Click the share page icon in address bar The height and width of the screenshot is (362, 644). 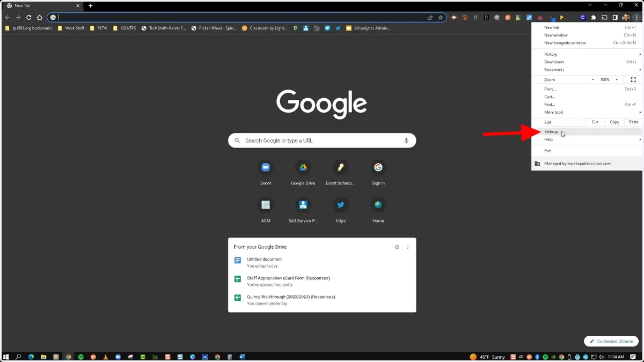click(x=430, y=18)
